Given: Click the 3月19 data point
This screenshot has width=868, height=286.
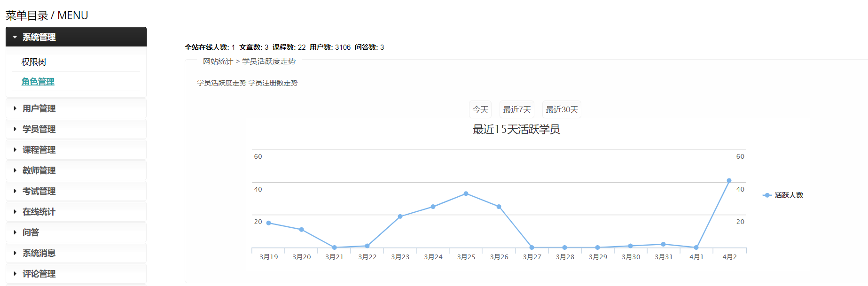Looking at the screenshot, I should point(268,223).
